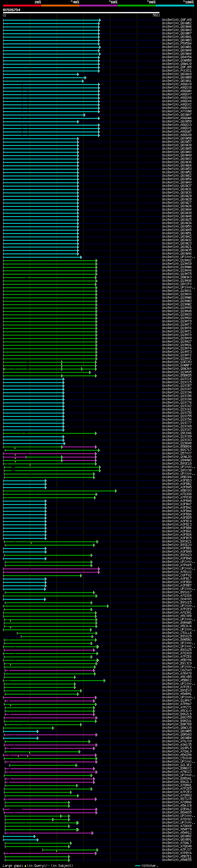197x868 pixels.
Task: Select label UniRef100_B8A8G5
Action: click(177, 812)
